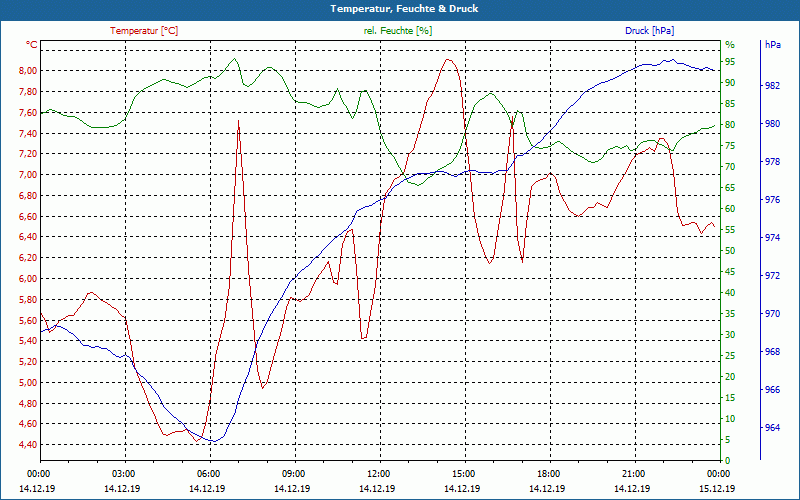Click the 978 hPa pressure axis value
The width and height of the screenshot is (800, 500).
click(773, 162)
